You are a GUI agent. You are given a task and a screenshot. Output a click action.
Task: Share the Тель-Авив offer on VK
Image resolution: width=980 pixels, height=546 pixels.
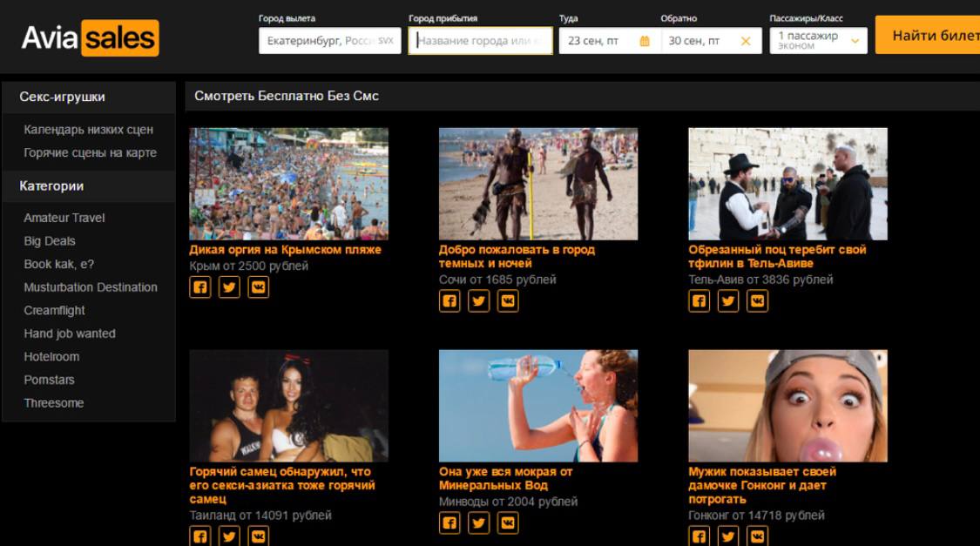[x=758, y=301]
